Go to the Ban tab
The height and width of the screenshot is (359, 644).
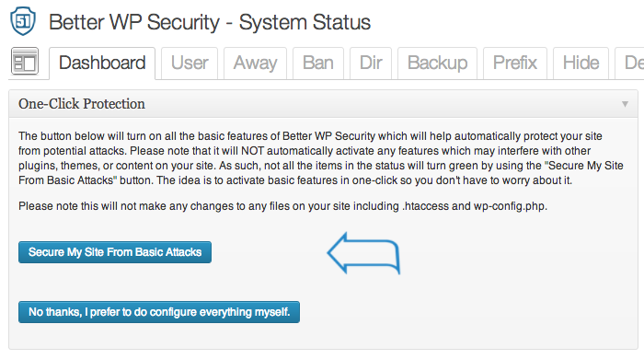pos(318,63)
